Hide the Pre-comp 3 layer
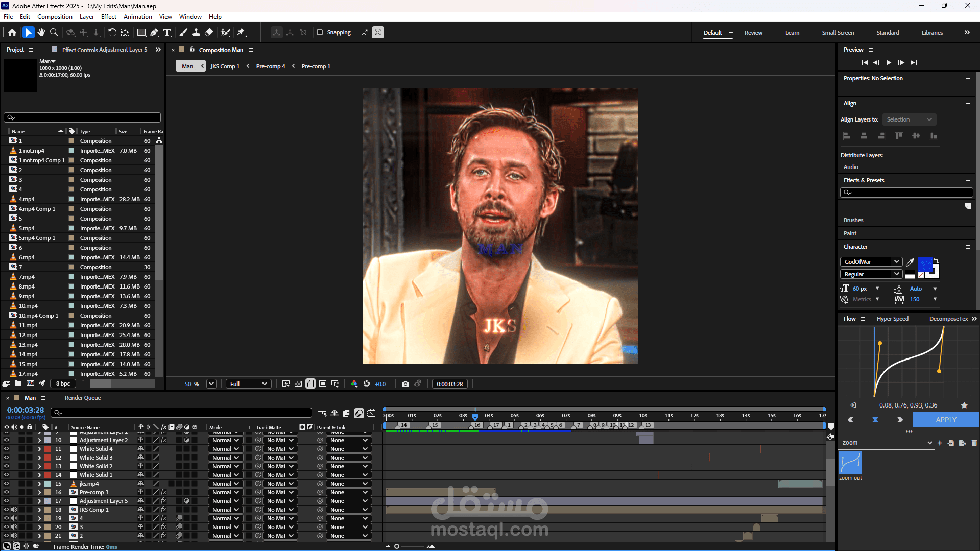 (7, 492)
